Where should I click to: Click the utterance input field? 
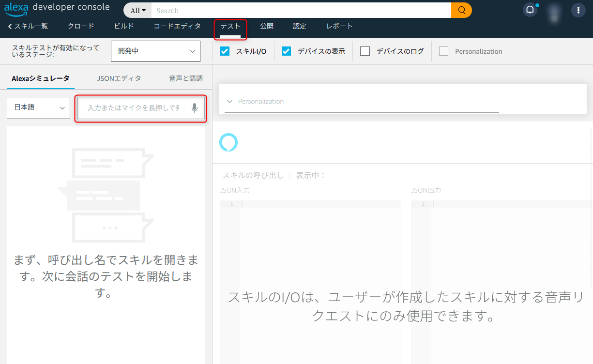[136, 108]
